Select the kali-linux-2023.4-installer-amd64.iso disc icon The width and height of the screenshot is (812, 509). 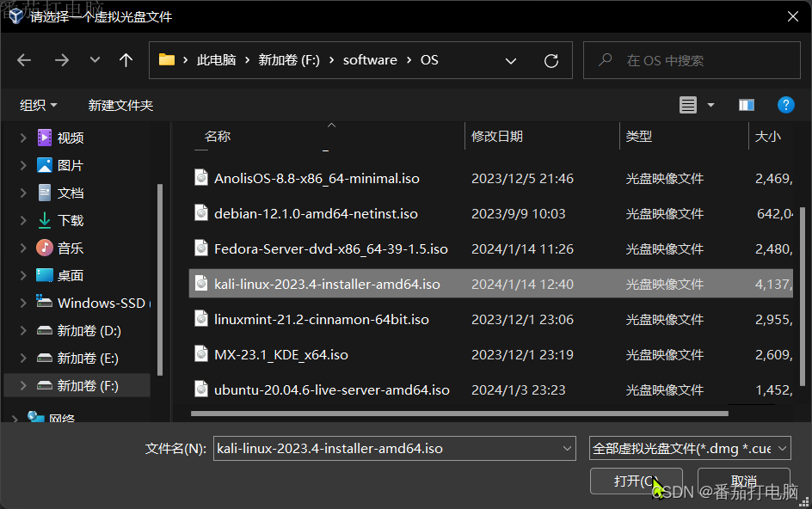click(201, 283)
